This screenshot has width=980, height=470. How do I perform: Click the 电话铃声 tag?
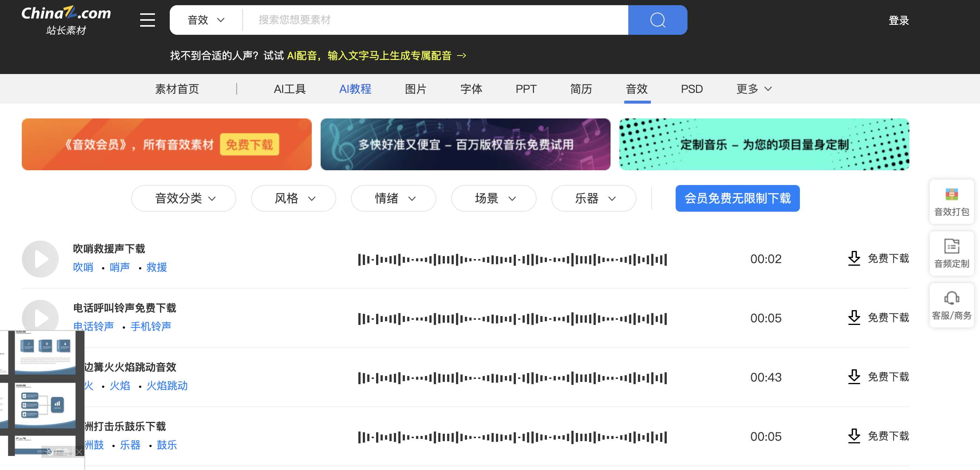[94, 326]
